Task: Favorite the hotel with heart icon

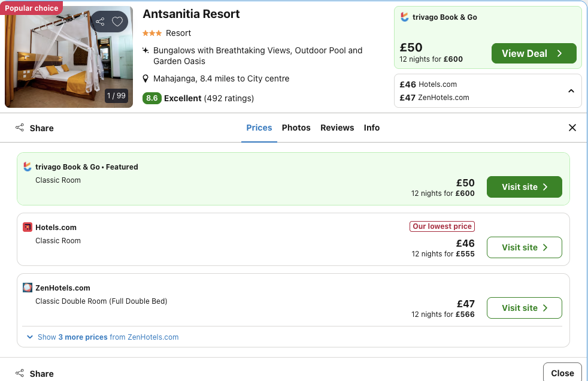Action: point(117,22)
